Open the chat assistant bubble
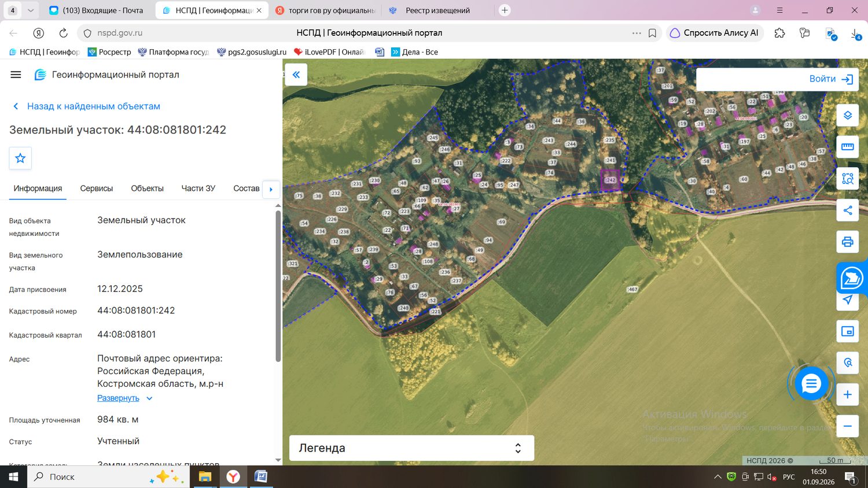Image resolution: width=868 pixels, height=488 pixels. pyautogui.click(x=811, y=383)
